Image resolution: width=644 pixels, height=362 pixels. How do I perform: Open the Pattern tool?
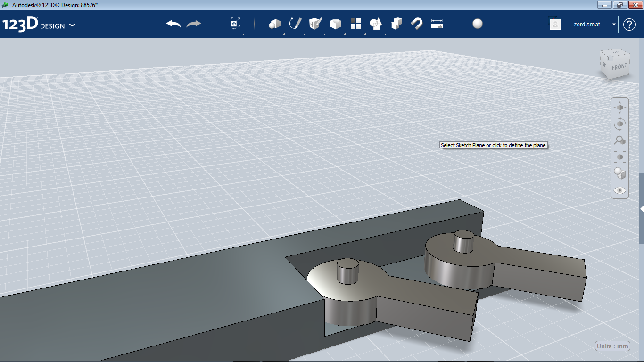356,24
